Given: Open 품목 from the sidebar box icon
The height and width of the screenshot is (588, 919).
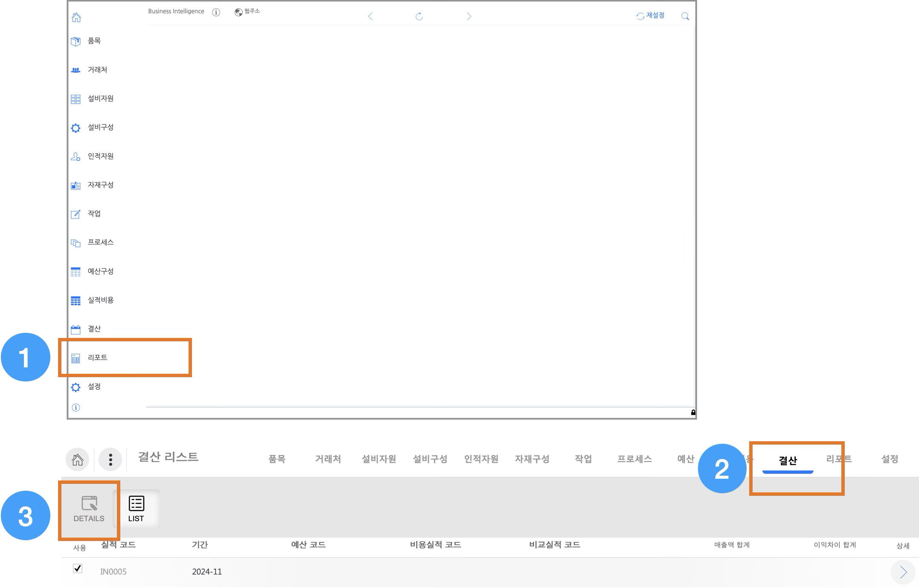Looking at the screenshot, I should [x=76, y=41].
